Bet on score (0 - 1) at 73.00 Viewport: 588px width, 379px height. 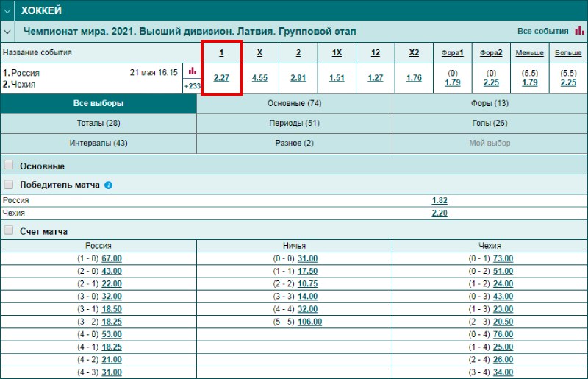tap(503, 258)
